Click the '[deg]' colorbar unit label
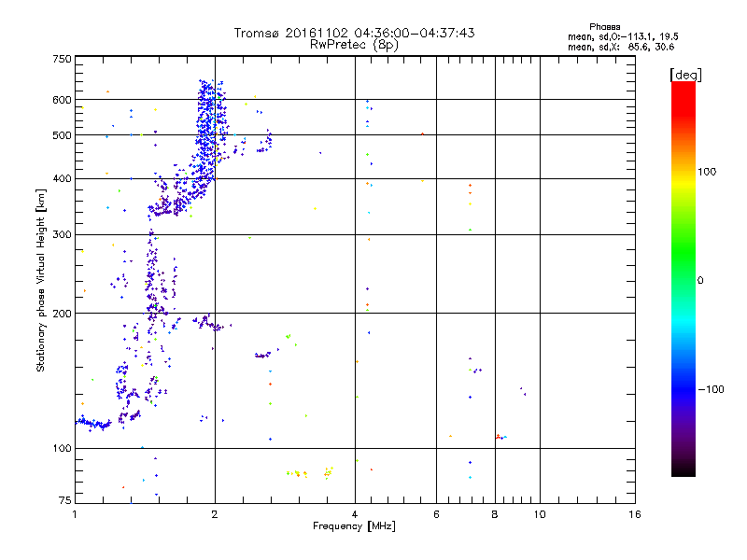Viewport: 747px width, 560px height. (x=685, y=75)
